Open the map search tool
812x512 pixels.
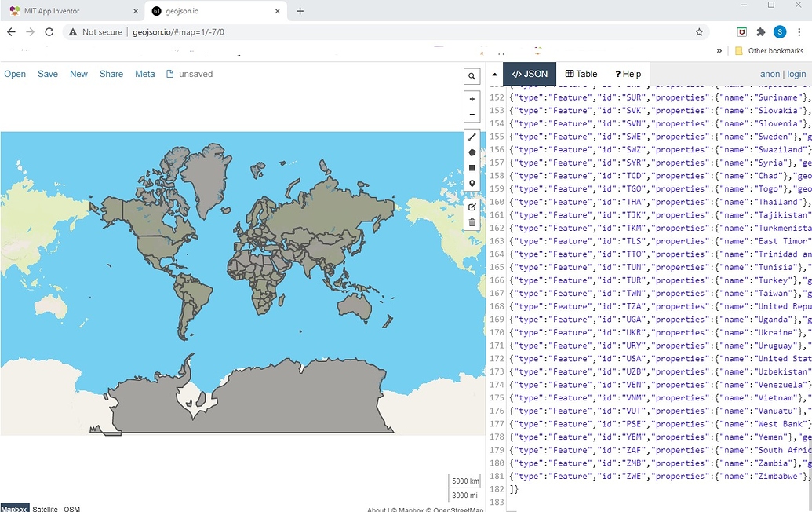coord(472,76)
